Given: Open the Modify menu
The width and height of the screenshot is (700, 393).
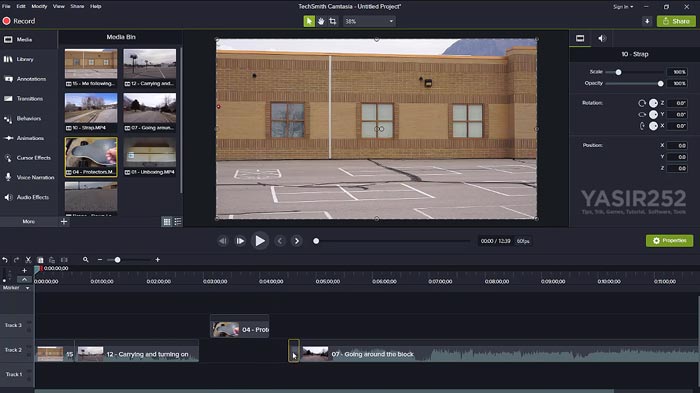Looking at the screenshot, I should [39, 6].
